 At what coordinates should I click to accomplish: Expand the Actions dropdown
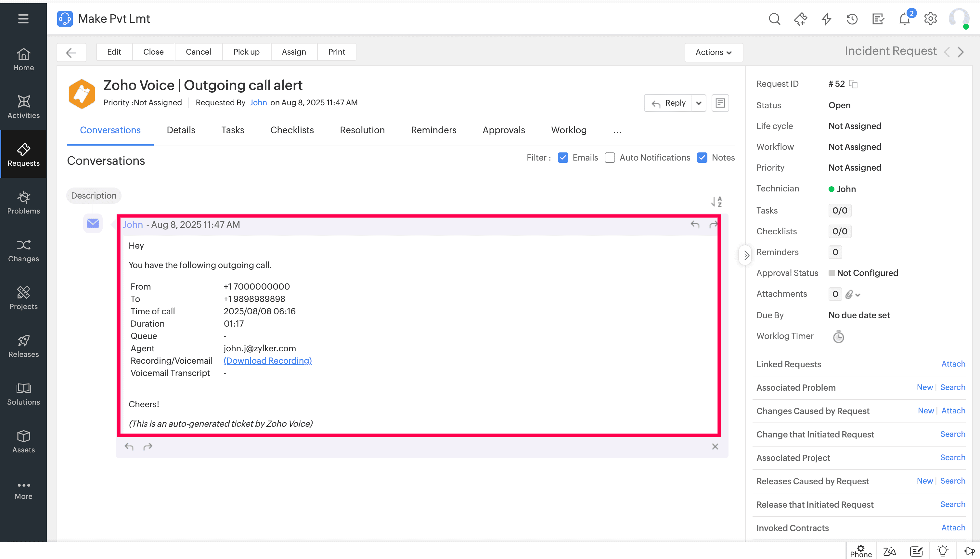(x=713, y=52)
